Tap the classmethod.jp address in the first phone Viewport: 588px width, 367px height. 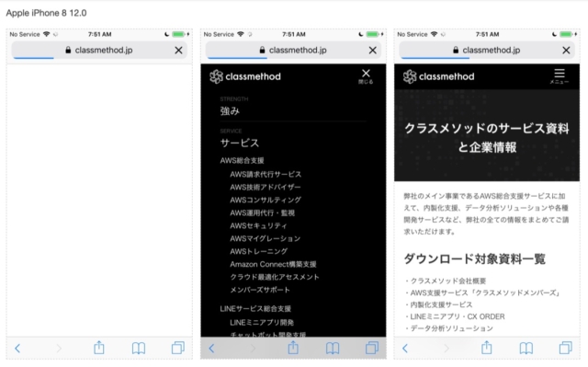coord(104,50)
